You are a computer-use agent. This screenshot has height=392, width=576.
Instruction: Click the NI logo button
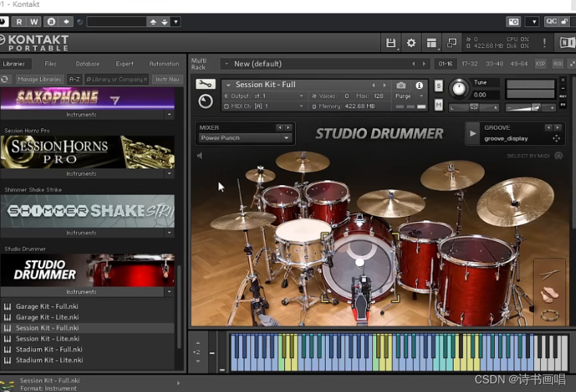pos(567,43)
